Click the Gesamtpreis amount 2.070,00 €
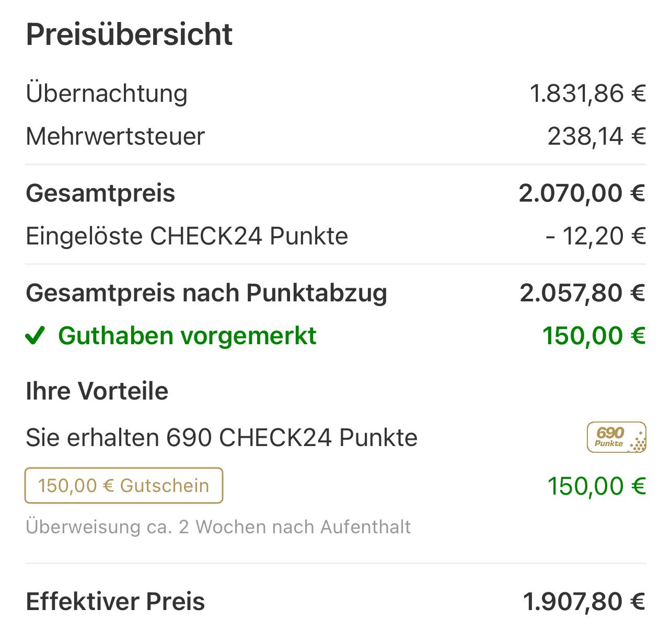Screen dimensions: 671x644 (x=582, y=193)
